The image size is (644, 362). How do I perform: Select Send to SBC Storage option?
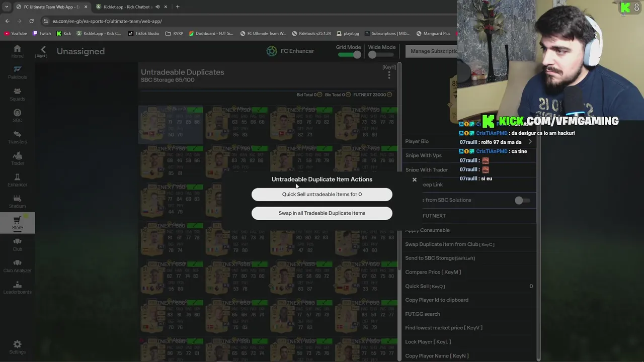coord(469,258)
